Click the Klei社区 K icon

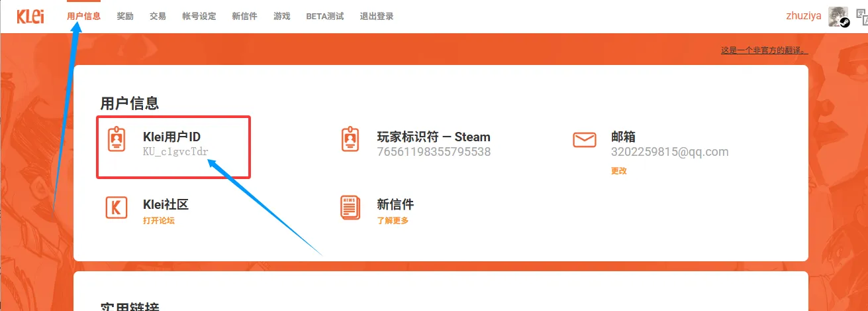[117, 208]
